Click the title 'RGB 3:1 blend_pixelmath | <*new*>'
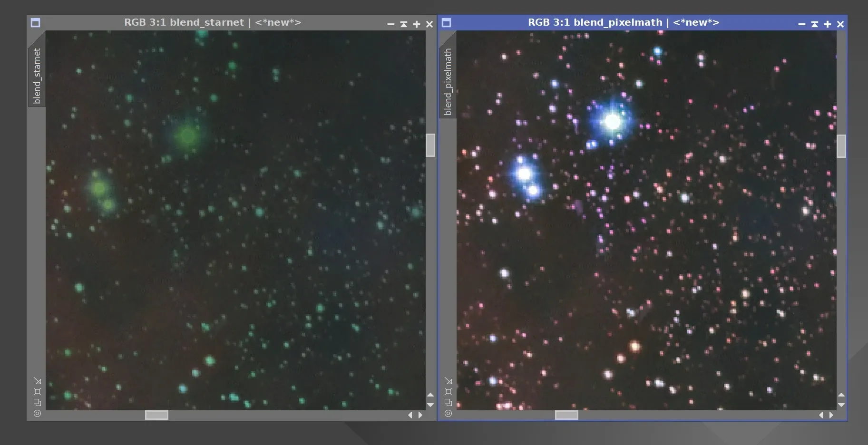 click(x=624, y=22)
